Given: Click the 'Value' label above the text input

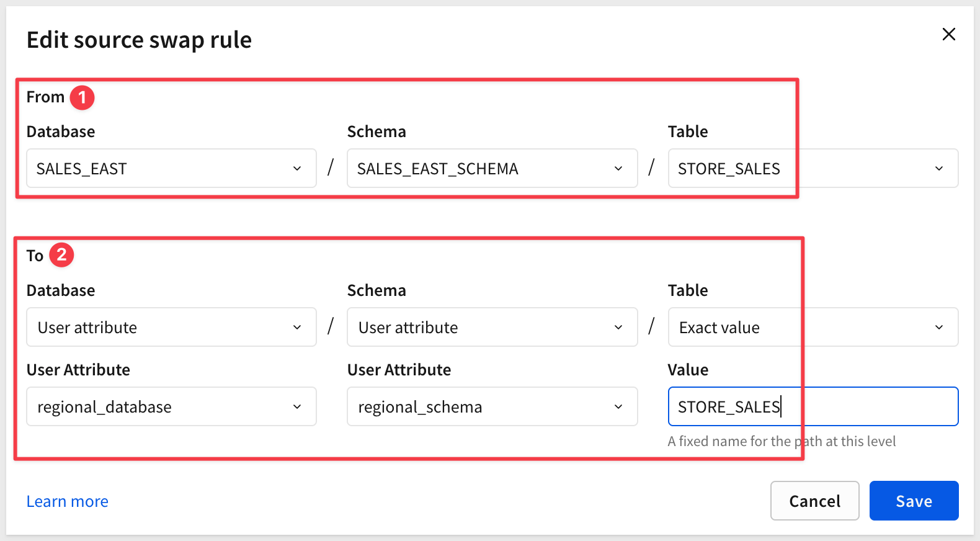Looking at the screenshot, I should [688, 370].
